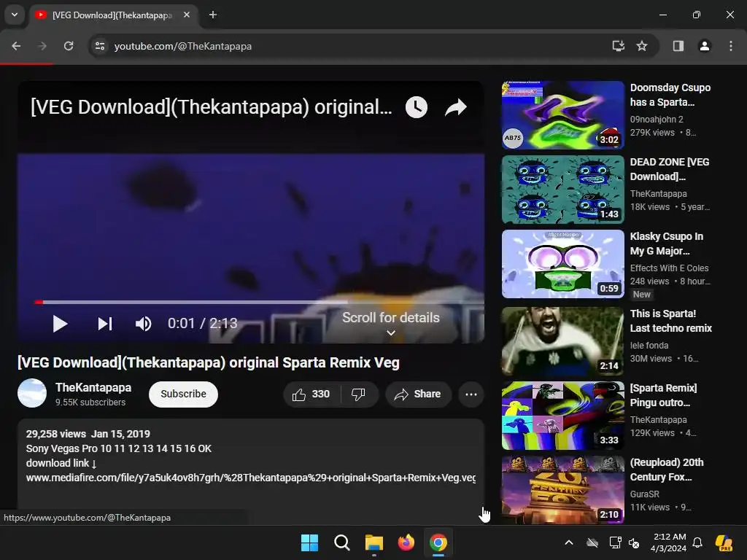This screenshot has width=747, height=560.
Task: Open the mediafire download link in the description
Action: 251,478
